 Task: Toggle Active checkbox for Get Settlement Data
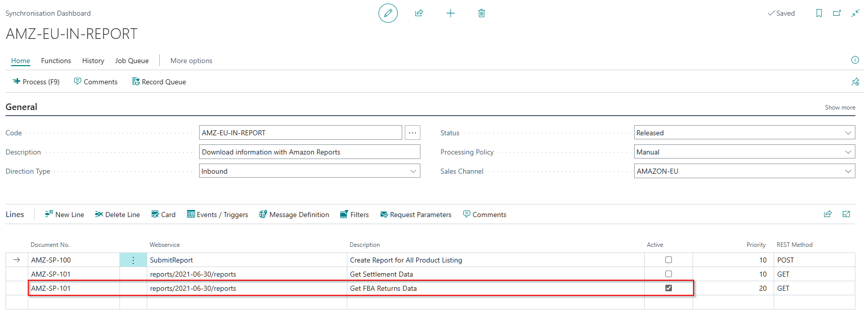tap(668, 274)
